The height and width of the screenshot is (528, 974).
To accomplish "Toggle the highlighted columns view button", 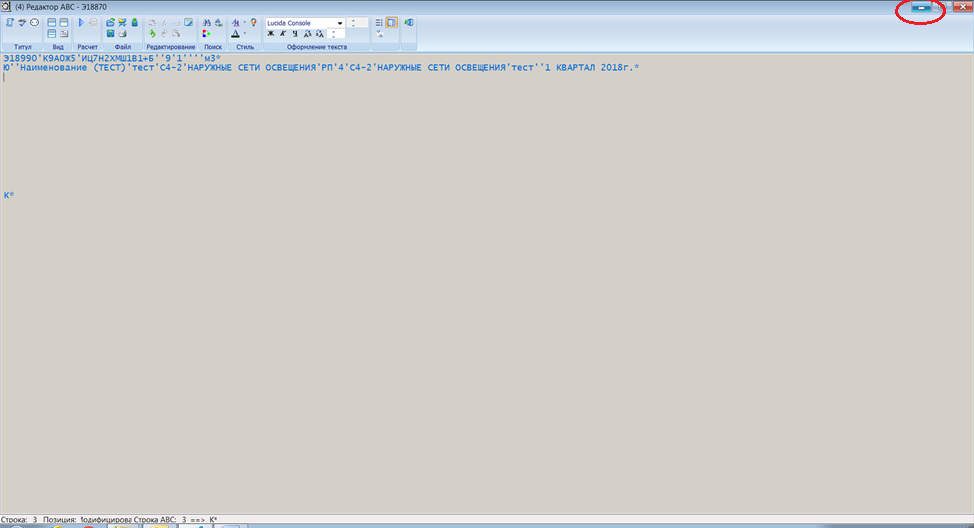I will 391,22.
